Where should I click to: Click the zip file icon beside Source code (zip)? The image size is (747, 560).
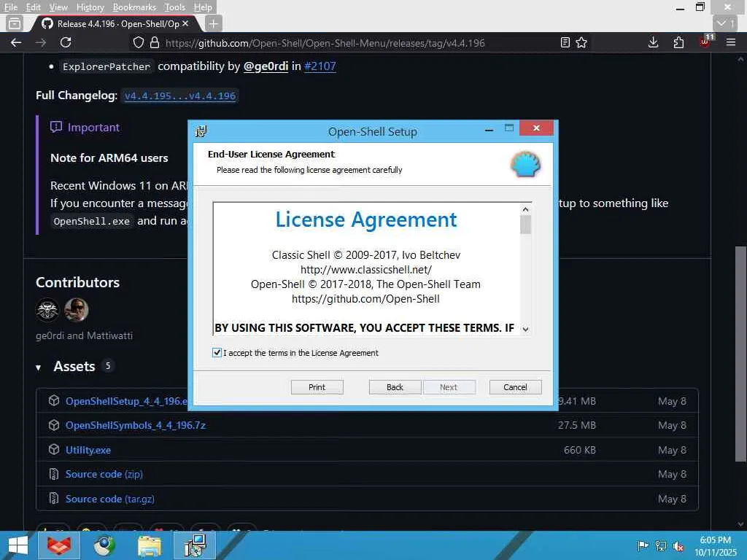tap(54, 474)
